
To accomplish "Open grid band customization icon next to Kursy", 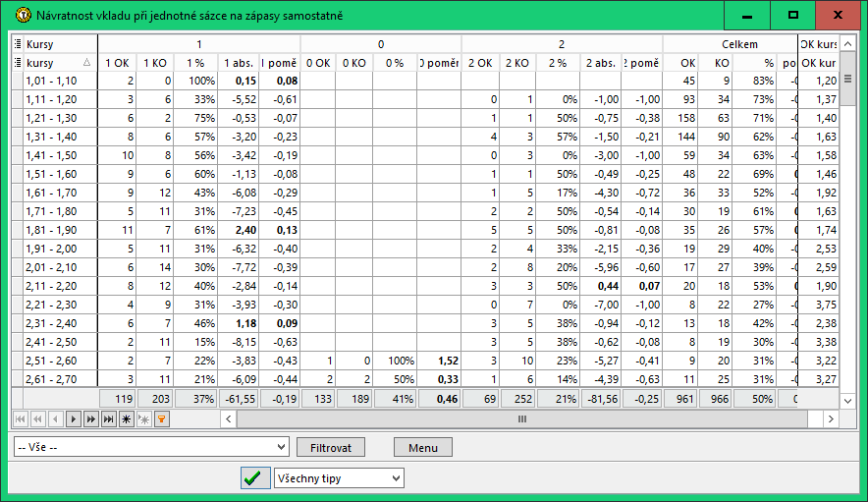I will click(x=18, y=44).
